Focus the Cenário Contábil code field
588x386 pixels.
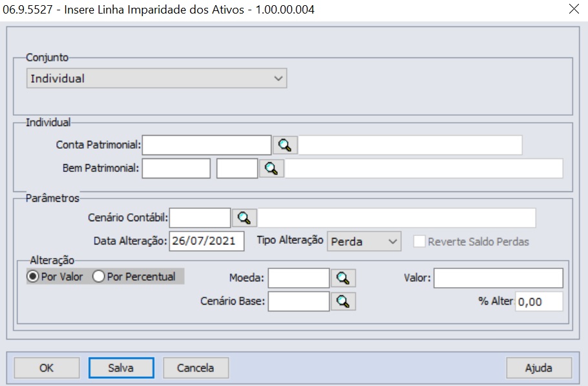click(x=200, y=218)
